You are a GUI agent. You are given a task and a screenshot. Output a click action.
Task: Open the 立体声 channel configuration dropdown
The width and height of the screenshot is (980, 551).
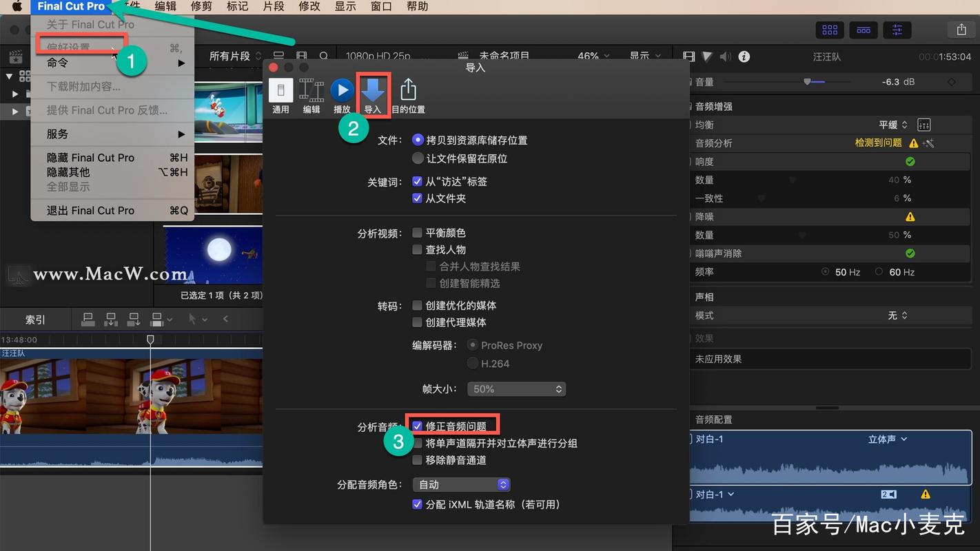[x=888, y=439]
